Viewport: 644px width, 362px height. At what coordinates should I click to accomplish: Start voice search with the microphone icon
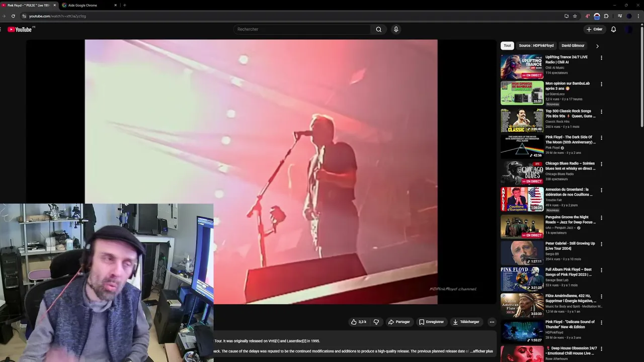click(396, 29)
